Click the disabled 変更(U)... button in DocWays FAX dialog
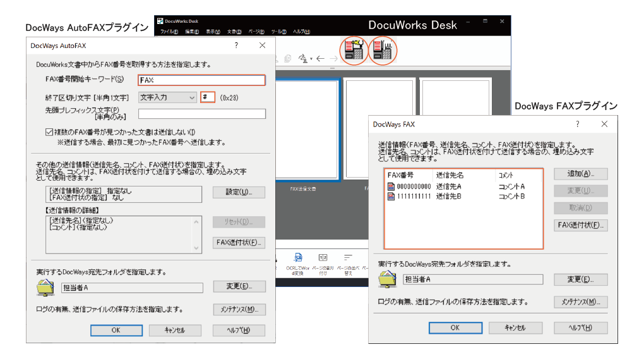The width and height of the screenshot is (644, 354). (x=581, y=191)
